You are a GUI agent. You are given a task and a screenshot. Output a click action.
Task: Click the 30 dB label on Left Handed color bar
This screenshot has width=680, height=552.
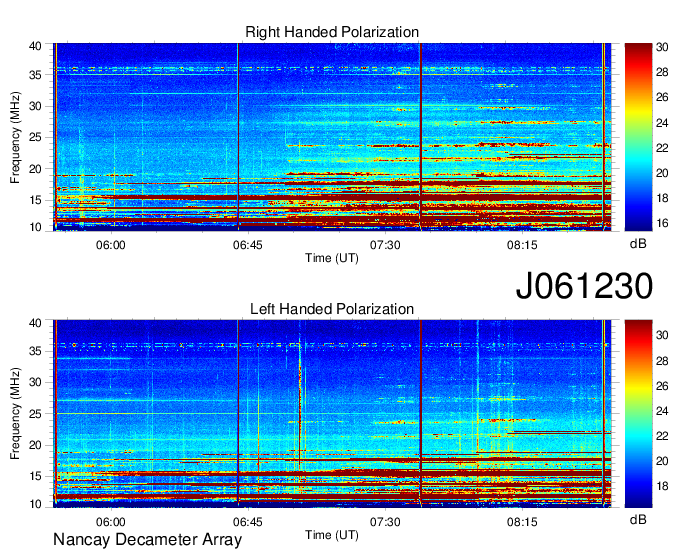[662, 335]
